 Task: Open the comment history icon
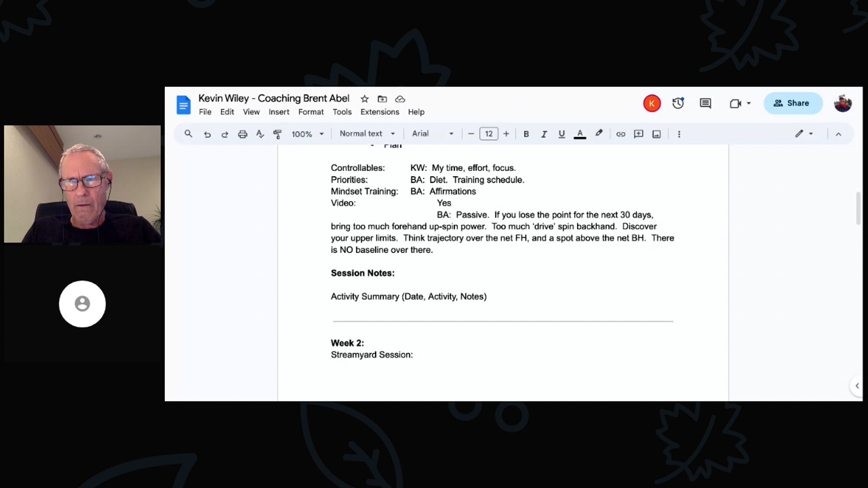coord(705,103)
